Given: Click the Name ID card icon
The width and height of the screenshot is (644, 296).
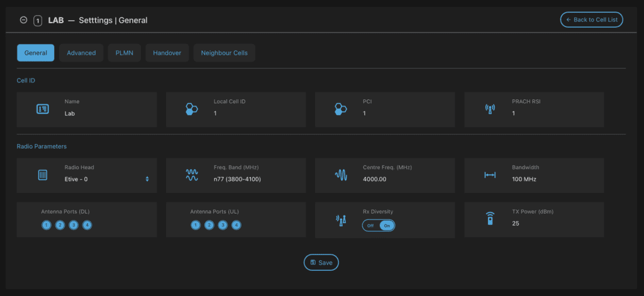Looking at the screenshot, I should click(x=43, y=109).
